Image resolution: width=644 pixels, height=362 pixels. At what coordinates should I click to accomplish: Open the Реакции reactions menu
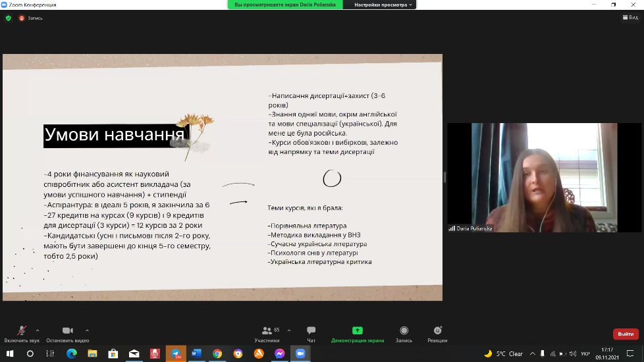437,330
